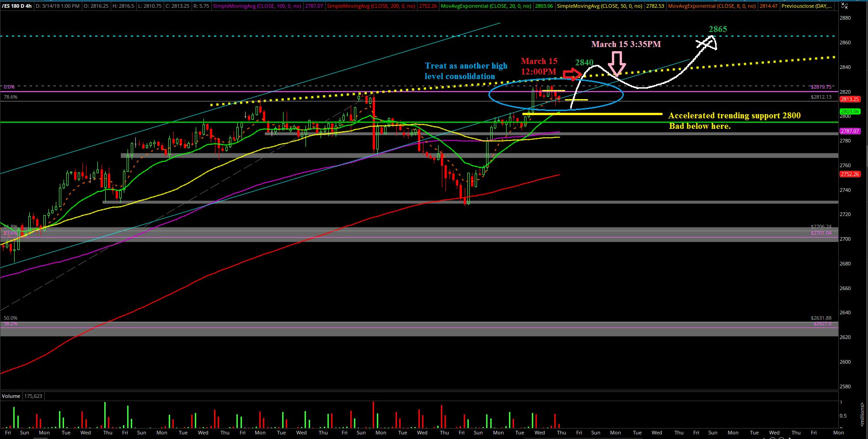Select the pink down arrow below March 15 3:35PM

(x=617, y=63)
